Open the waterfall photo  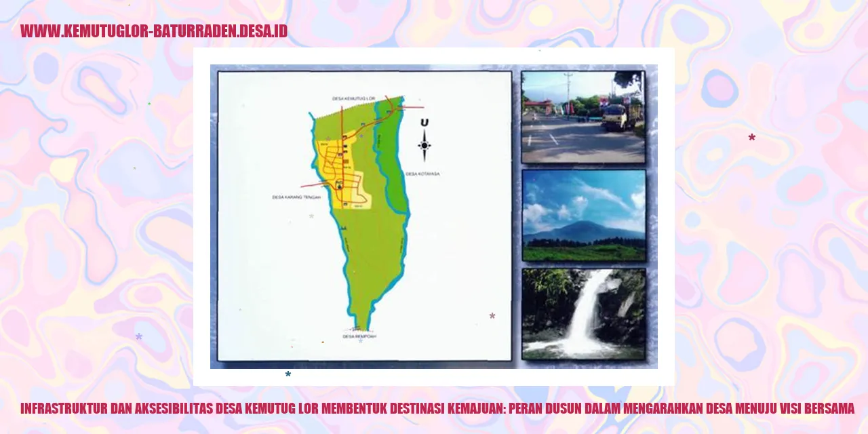tap(584, 313)
